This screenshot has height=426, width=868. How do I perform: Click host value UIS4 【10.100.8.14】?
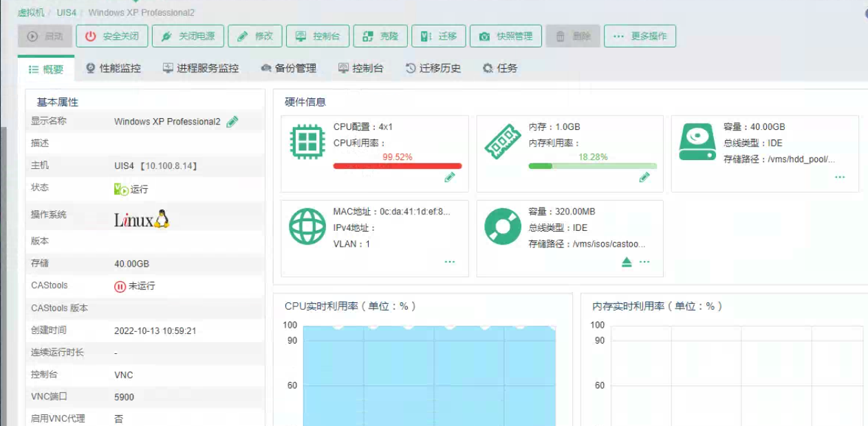coord(156,166)
